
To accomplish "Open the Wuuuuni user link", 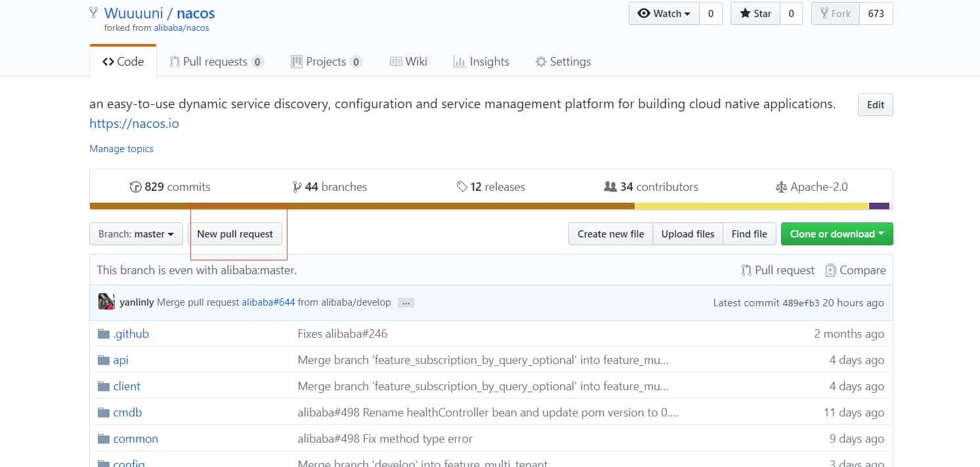I will (x=134, y=13).
